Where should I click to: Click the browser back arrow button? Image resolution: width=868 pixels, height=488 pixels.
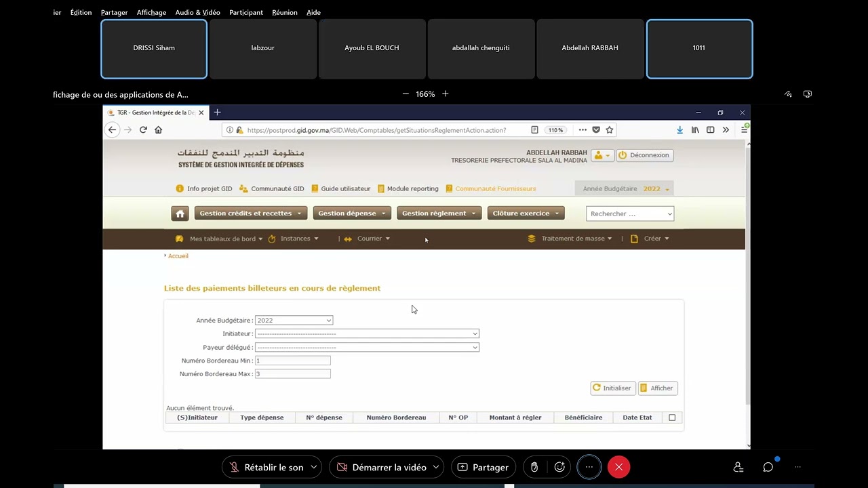pyautogui.click(x=113, y=130)
